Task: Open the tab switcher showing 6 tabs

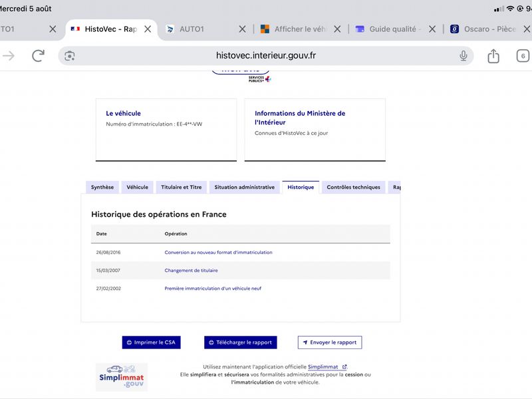Action: pos(523,56)
